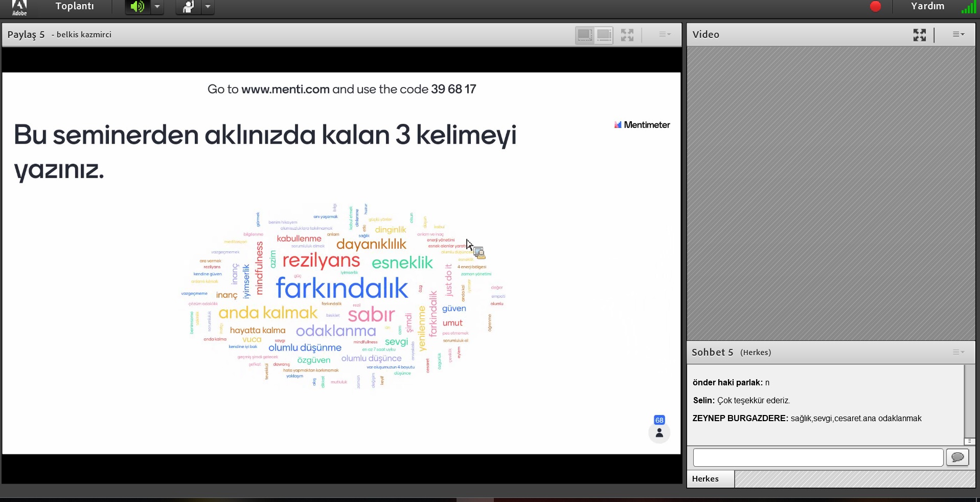
Task: Open the Video pod options menu
Action: 959,35
